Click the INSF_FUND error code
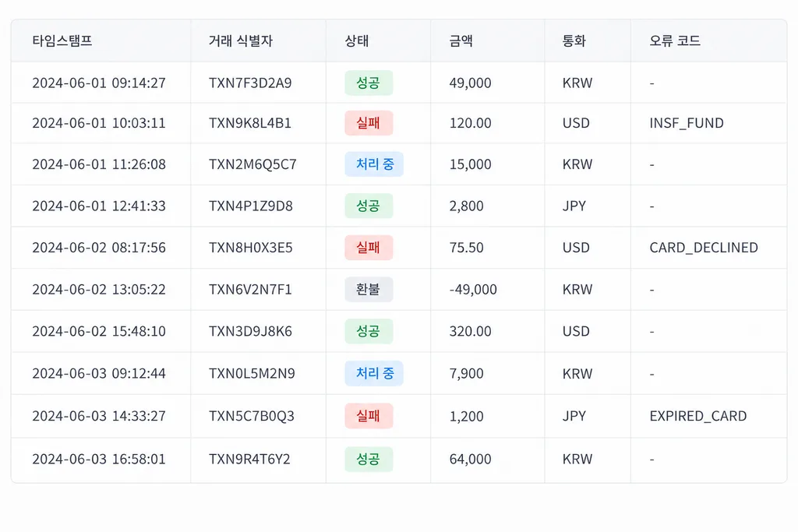798x532 pixels. point(687,123)
